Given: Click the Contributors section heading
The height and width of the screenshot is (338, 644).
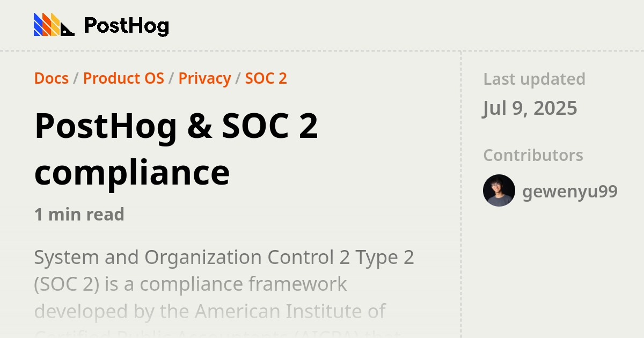Looking at the screenshot, I should coord(533,155).
